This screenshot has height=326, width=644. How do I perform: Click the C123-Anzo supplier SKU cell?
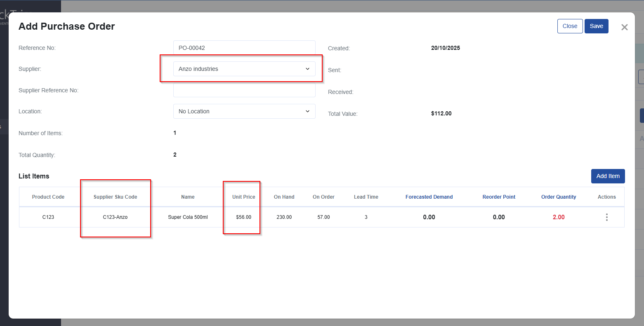point(115,217)
